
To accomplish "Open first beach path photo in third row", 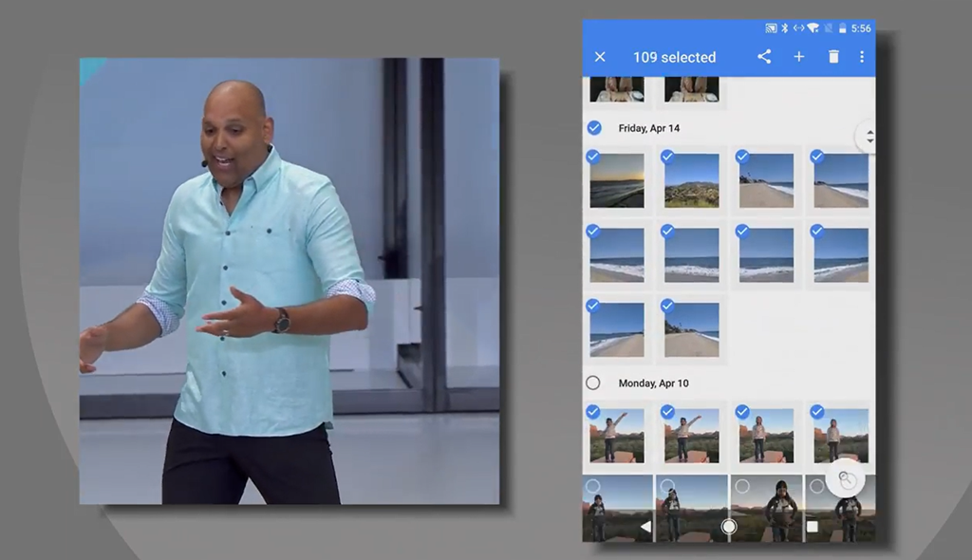I will coord(617,330).
